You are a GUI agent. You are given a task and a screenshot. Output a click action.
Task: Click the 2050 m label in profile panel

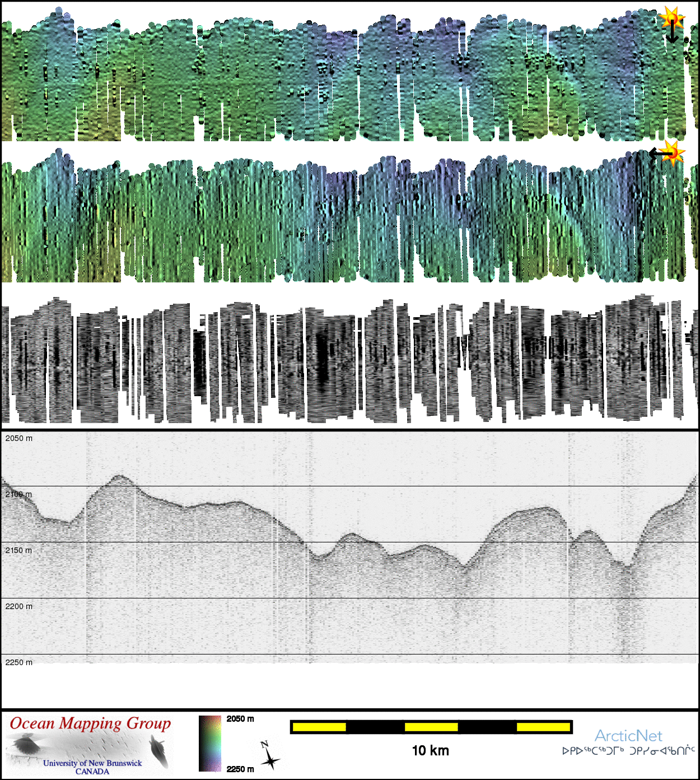click(x=19, y=438)
